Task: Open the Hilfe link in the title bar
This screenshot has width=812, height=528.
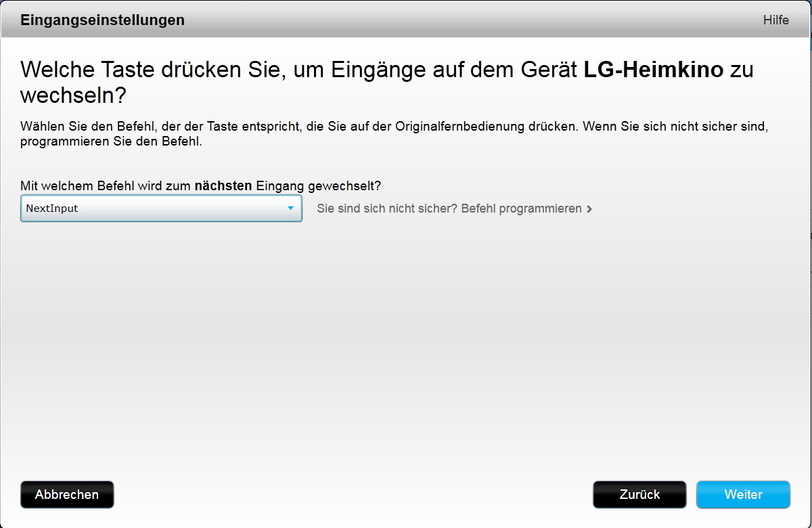Action: [x=775, y=20]
